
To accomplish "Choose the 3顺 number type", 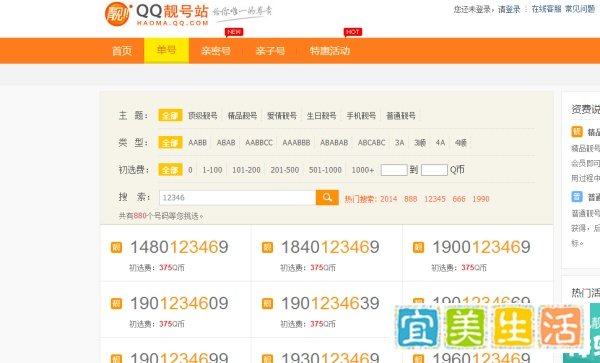I will point(420,143).
